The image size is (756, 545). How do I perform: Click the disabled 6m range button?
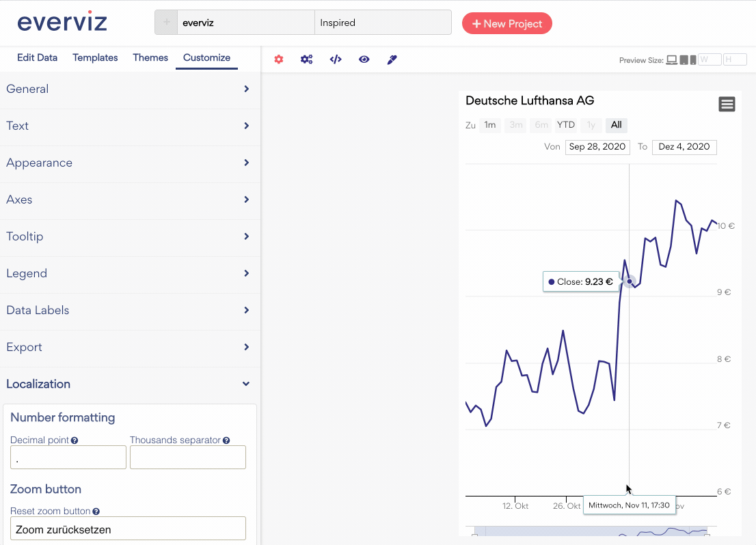click(541, 125)
